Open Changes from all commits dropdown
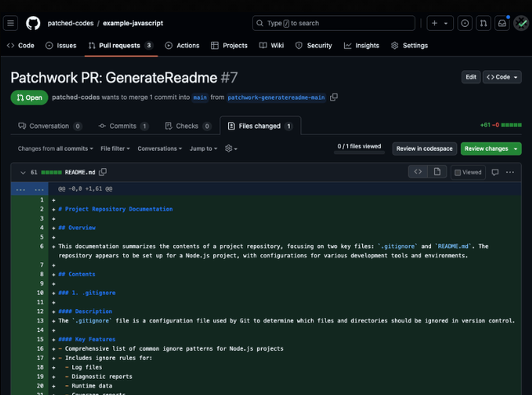The width and height of the screenshot is (532, 395). point(55,148)
